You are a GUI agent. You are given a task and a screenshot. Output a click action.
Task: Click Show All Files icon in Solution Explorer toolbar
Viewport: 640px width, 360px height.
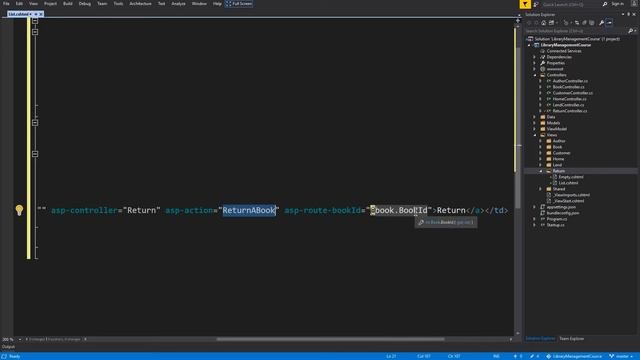click(x=592, y=23)
